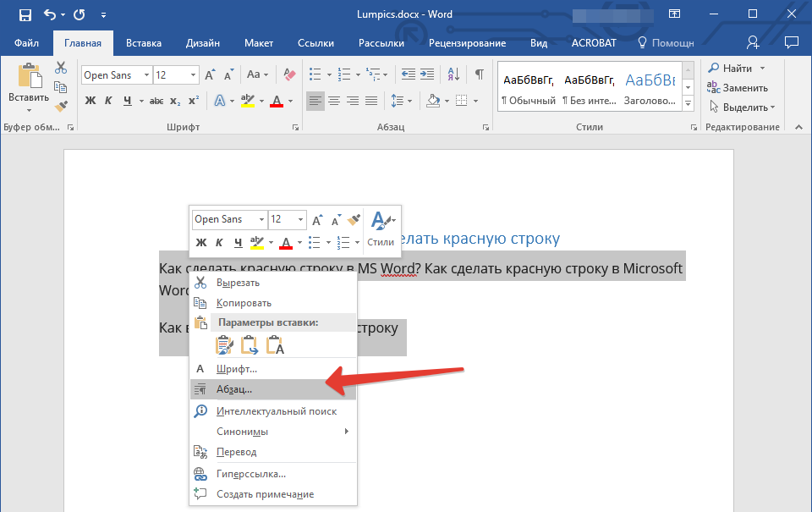Click the ribbon font size field
812x512 pixels.
(171, 75)
